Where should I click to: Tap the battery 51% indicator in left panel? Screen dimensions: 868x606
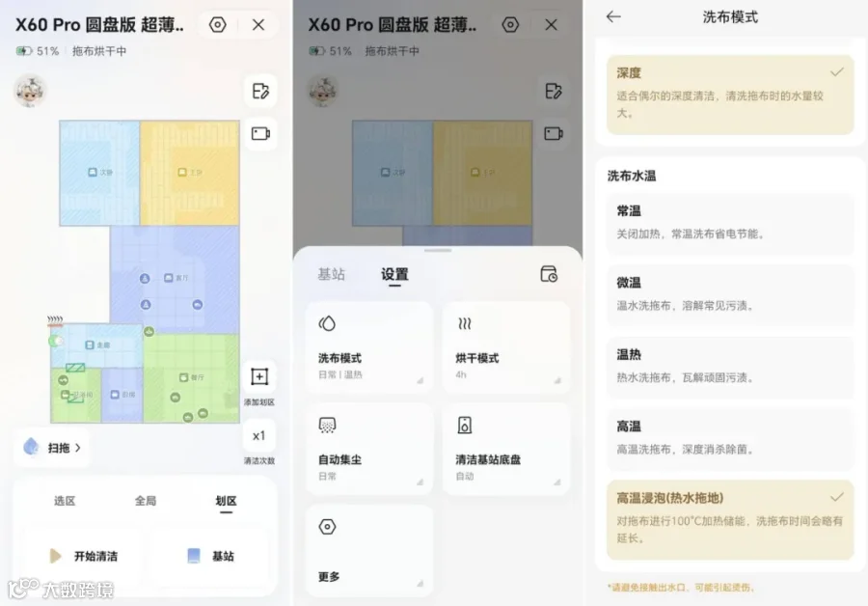[x=37, y=51]
